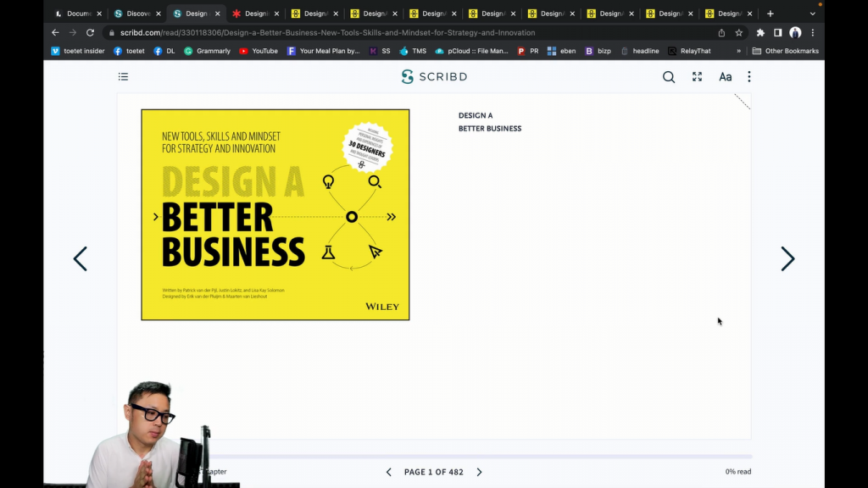Viewport: 868px width, 488px height.
Task: Open the 'toetet' Facebook bookmark
Action: coord(129,51)
